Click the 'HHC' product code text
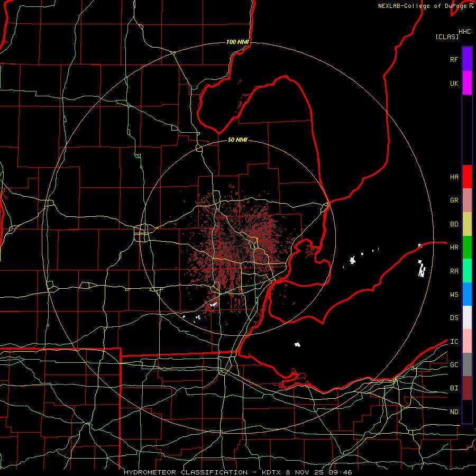Image resolution: width=476 pixels, height=476 pixels. 464,32
